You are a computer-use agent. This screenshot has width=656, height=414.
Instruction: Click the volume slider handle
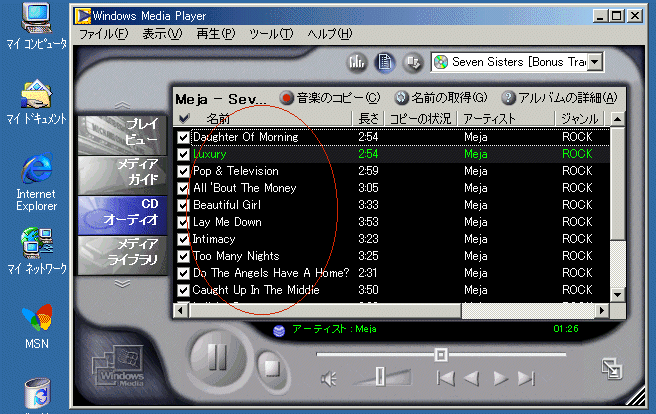379,376
